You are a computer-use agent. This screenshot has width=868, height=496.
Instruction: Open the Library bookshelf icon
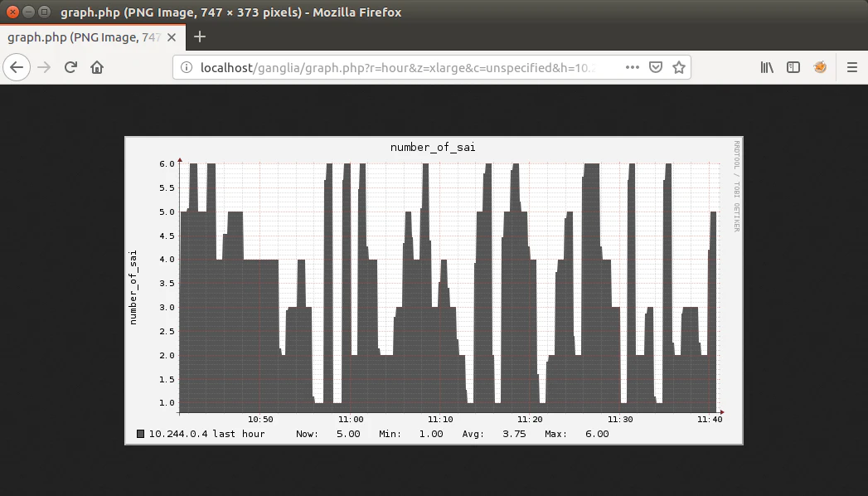[x=767, y=67]
